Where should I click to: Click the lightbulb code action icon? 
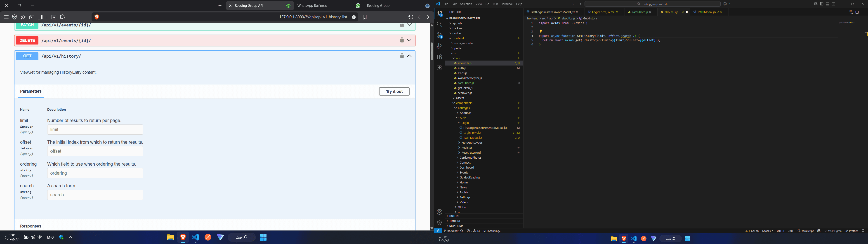(541, 31)
